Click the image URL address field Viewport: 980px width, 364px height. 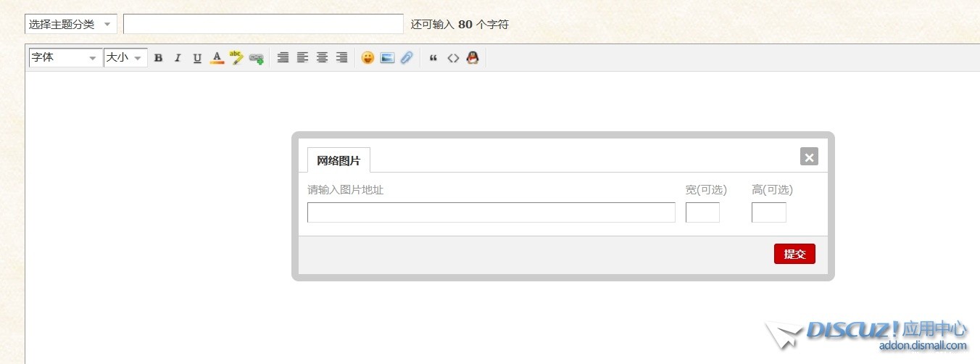pos(491,212)
